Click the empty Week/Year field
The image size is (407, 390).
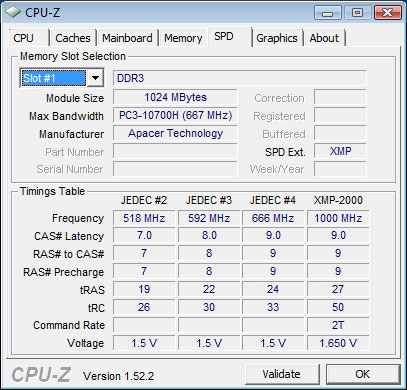(x=340, y=169)
